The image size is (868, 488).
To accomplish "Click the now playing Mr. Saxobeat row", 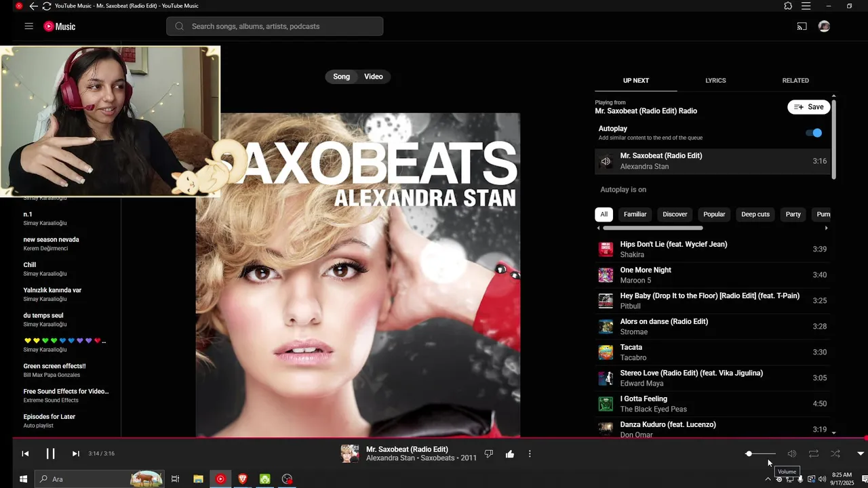I will [712, 161].
